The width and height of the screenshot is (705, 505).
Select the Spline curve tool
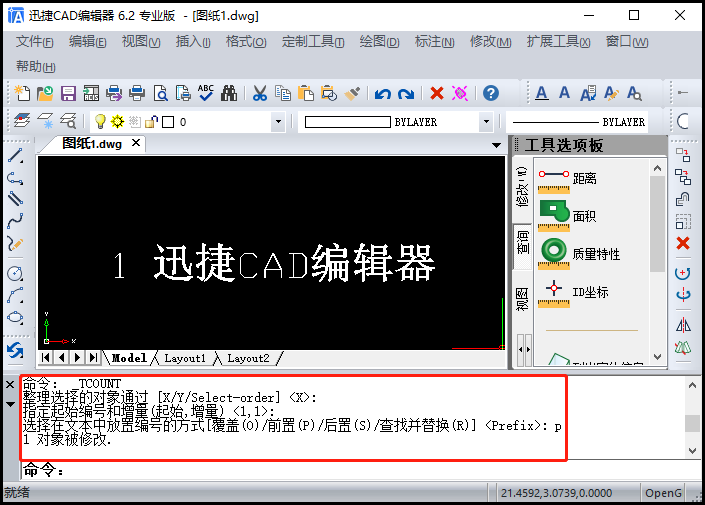pyautogui.click(x=15, y=221)
